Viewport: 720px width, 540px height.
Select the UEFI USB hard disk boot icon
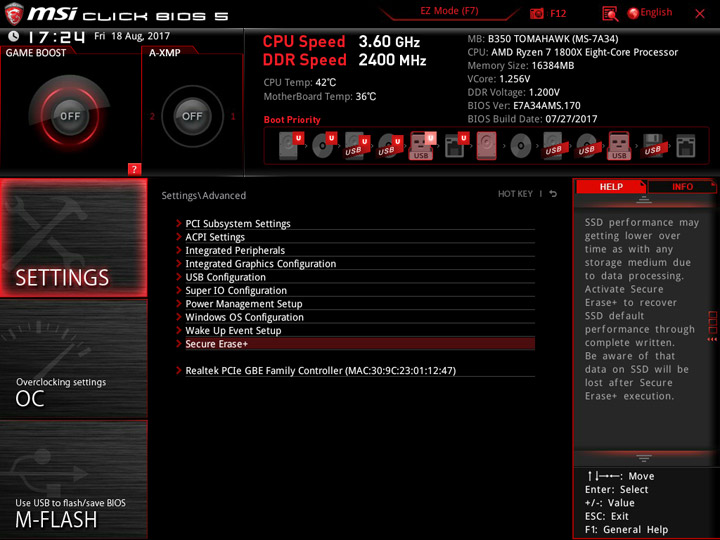coord(357,146)
